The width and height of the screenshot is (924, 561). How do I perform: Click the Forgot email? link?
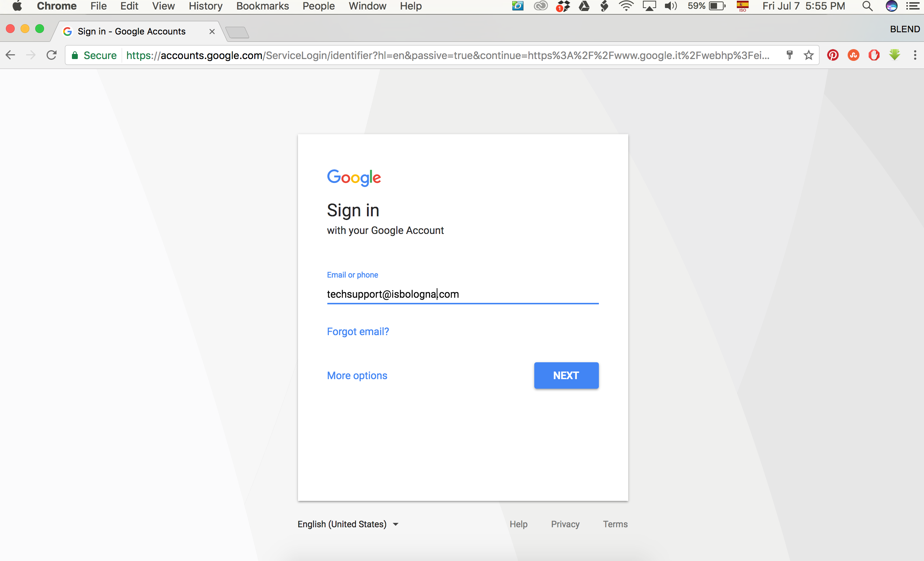(358, 331)
